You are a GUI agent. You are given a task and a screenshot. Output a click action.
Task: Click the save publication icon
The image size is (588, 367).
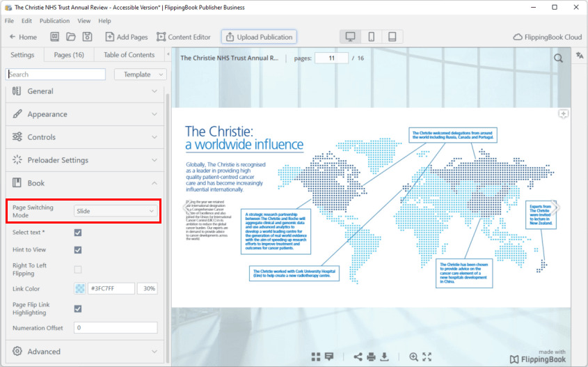click(x=88, y=36)
